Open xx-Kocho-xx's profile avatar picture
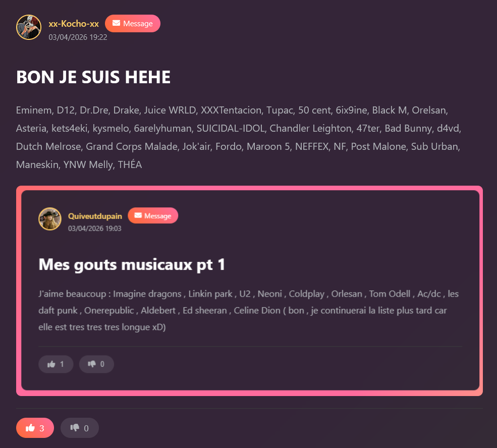497x448 pixels. 29,27
